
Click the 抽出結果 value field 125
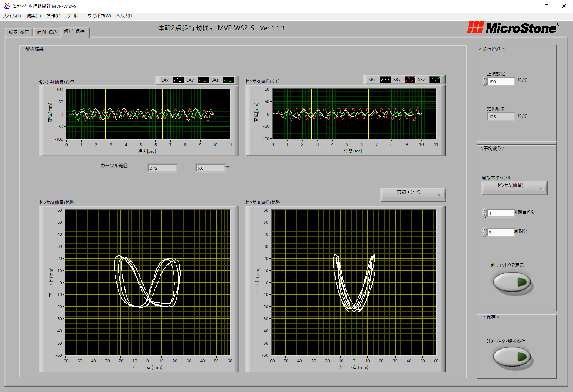click(501, 116)
